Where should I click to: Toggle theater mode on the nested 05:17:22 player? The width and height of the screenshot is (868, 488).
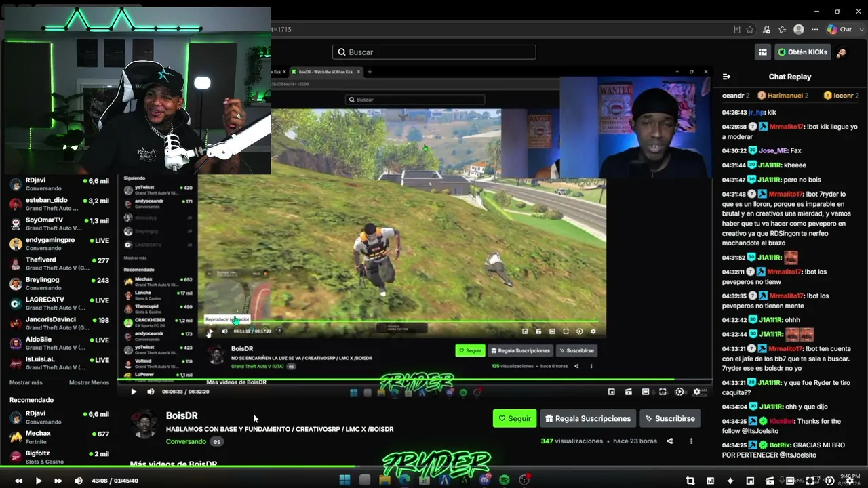pos(552,331)
